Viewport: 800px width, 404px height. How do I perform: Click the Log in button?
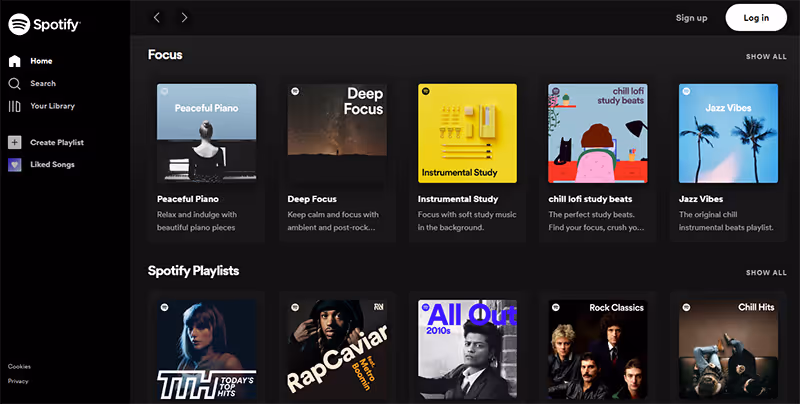click(x=756, y=18)
